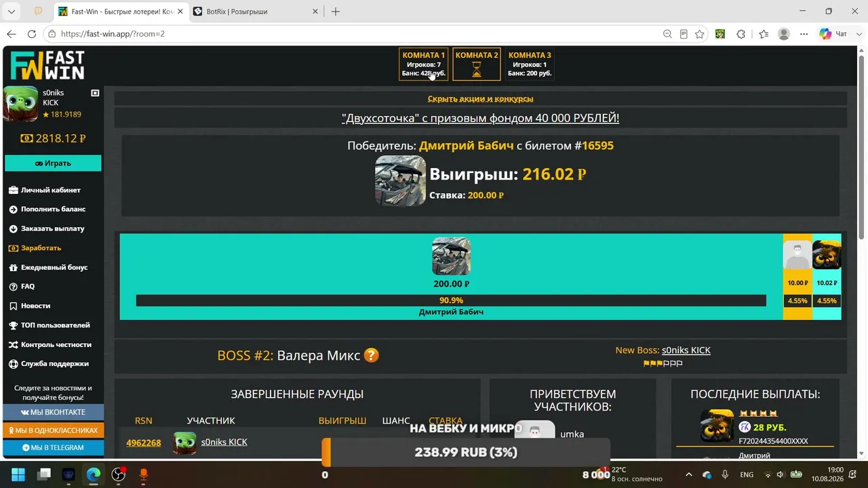The image size is (868, 488).
Task: Open Task View on taskbar
Action: (x=44, y=474)
